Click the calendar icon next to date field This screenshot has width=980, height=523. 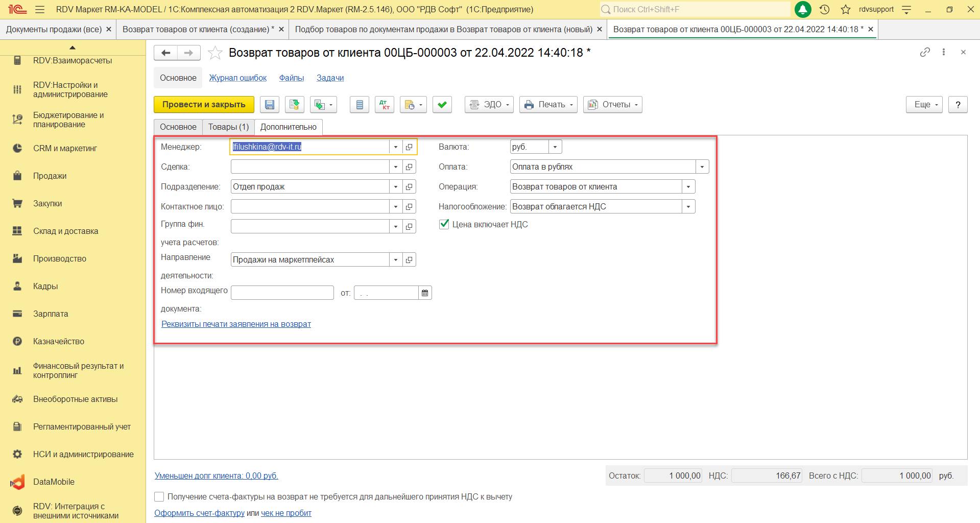tap(425, 293)
